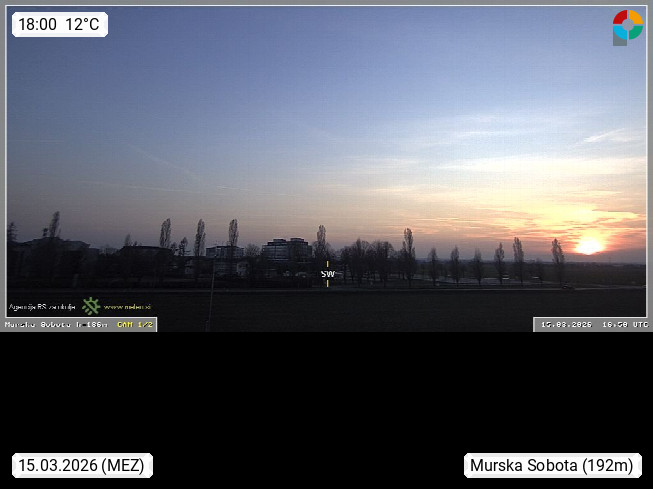Image resolution: width=653 pixels, height=489 pixels.
Task: Click the overlay date in image corner
Action: point(566,324)
